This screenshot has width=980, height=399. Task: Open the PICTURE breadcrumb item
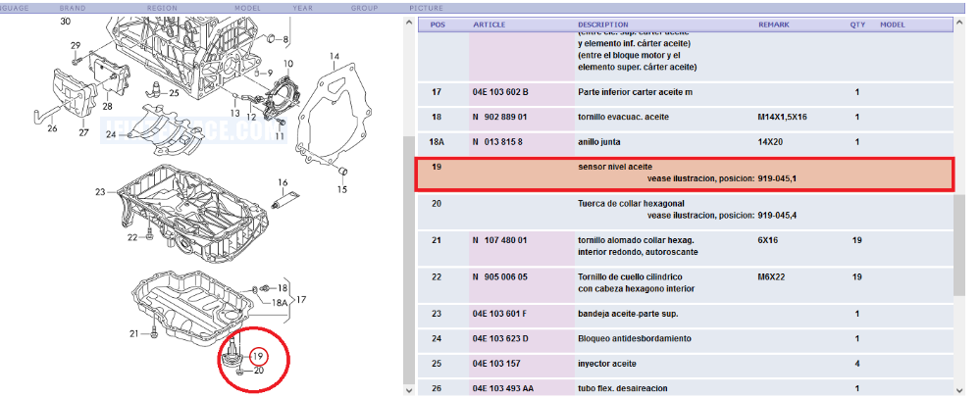pyautogui.click(x=427, y=8)
